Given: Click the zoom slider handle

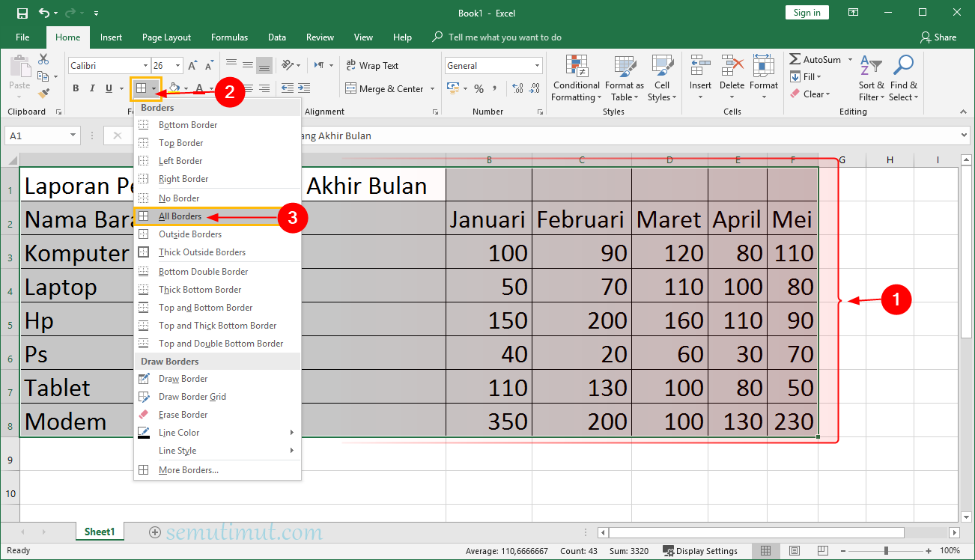Looking at the screenshot, I should point(886,551).
